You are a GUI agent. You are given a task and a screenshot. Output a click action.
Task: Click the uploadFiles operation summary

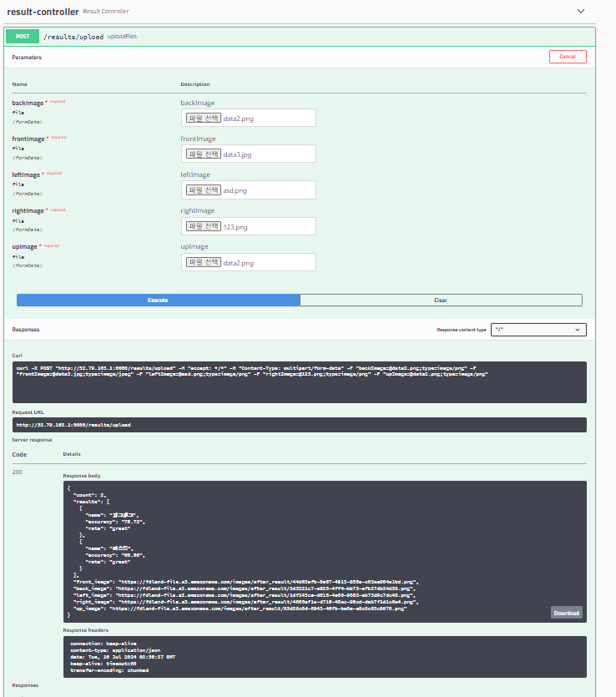122,37
